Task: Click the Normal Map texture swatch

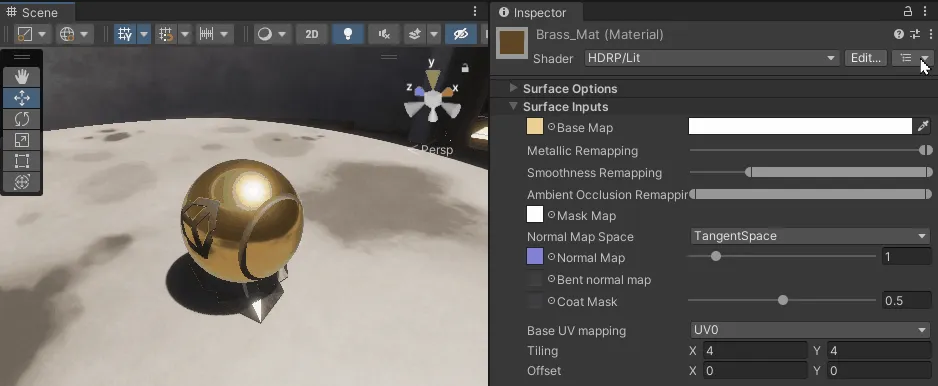Action: tap(535, 257)
